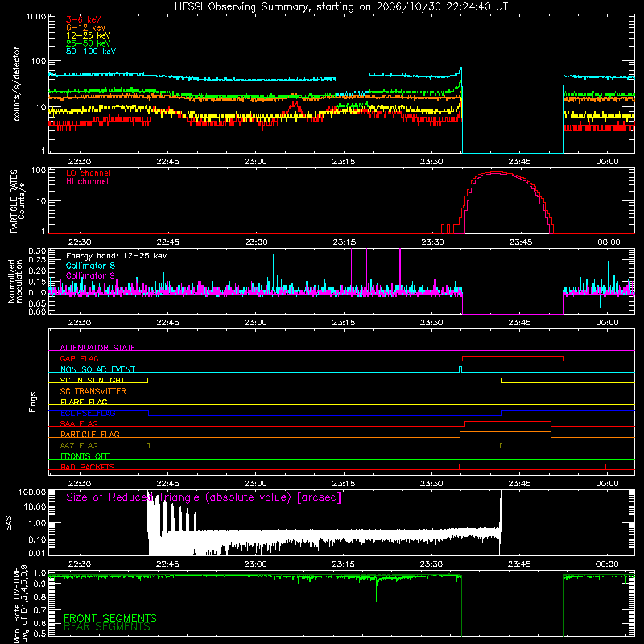Select the 'BAD PACKETS' flag label
Screen dimensions: 644x644
(x=88, y=467)
